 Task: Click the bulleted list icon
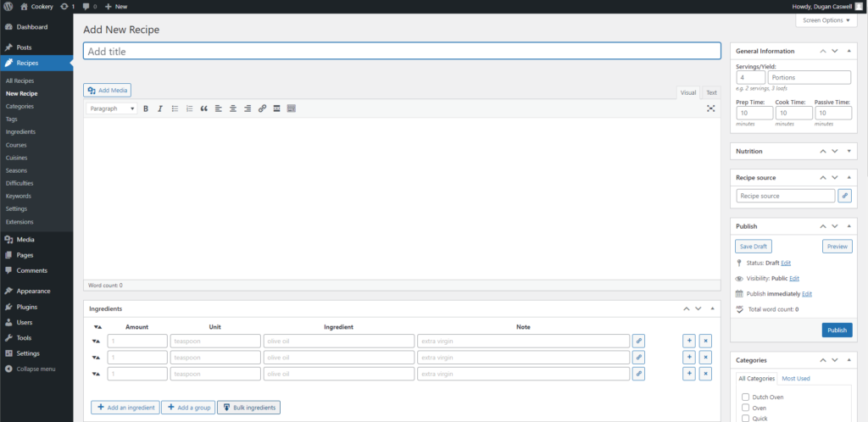click(175, 108)
